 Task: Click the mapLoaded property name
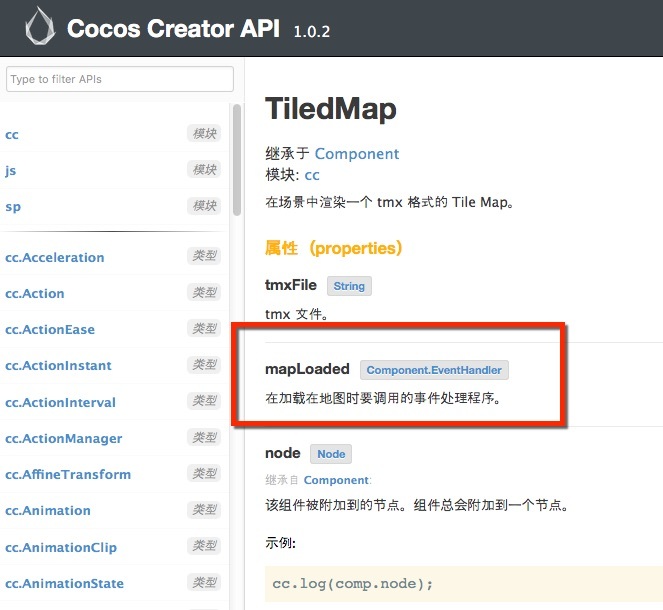pos(307,369)
